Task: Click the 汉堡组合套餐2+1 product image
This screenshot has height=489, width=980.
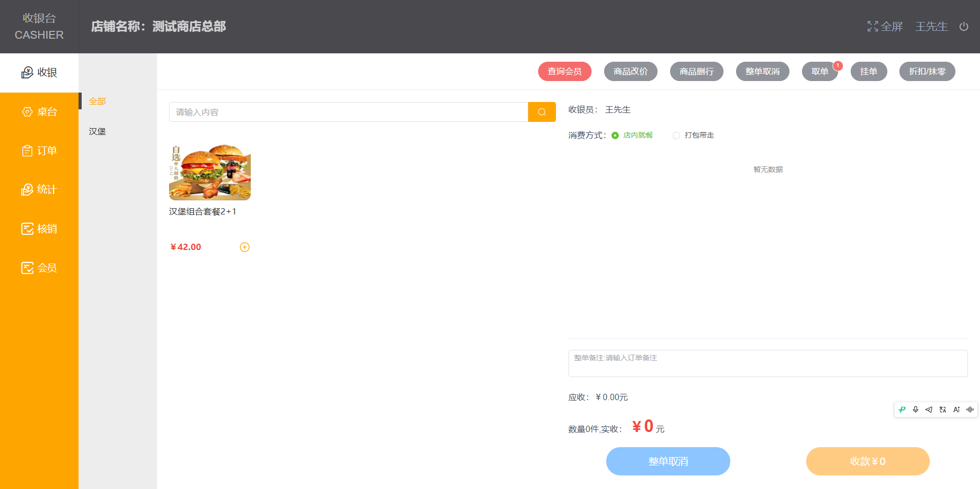Action: pyautogui.click(x=210, y=173)
